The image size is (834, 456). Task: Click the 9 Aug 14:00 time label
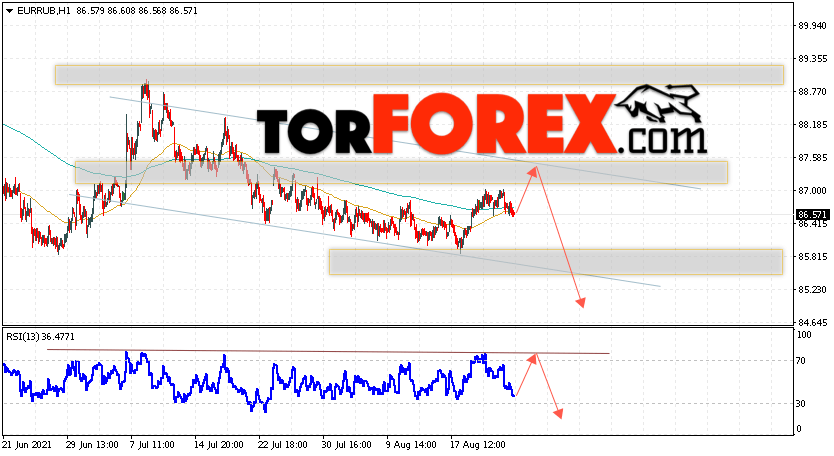tap(411, 444)
